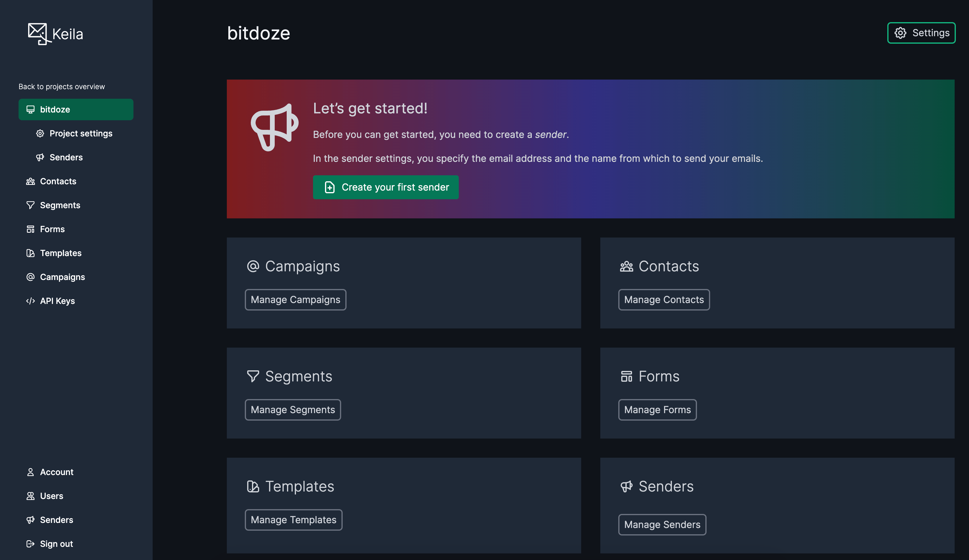Click the Account person icon
The height and width of the screenshot is (560, 969).
point(31,471)
